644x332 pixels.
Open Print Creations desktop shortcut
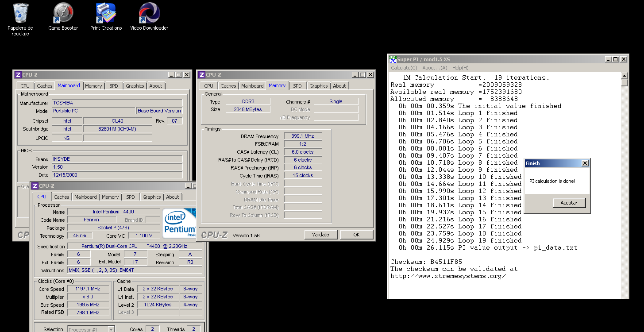(x=106, y=17)
